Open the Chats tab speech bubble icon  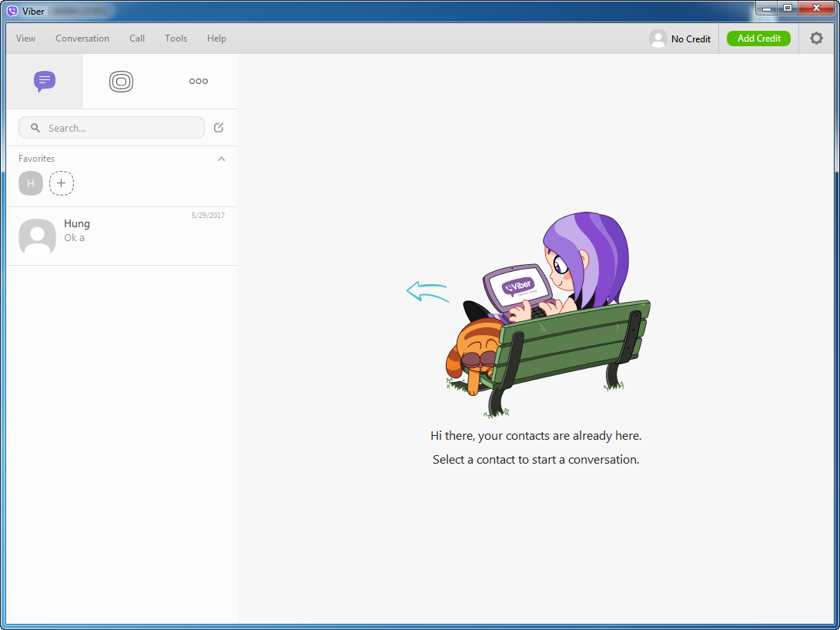click(45, 81)
